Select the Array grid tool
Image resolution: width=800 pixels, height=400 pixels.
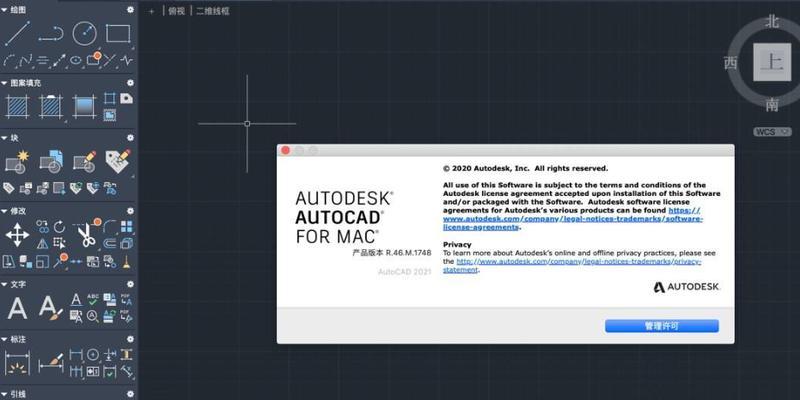click(x=126, y=227)
